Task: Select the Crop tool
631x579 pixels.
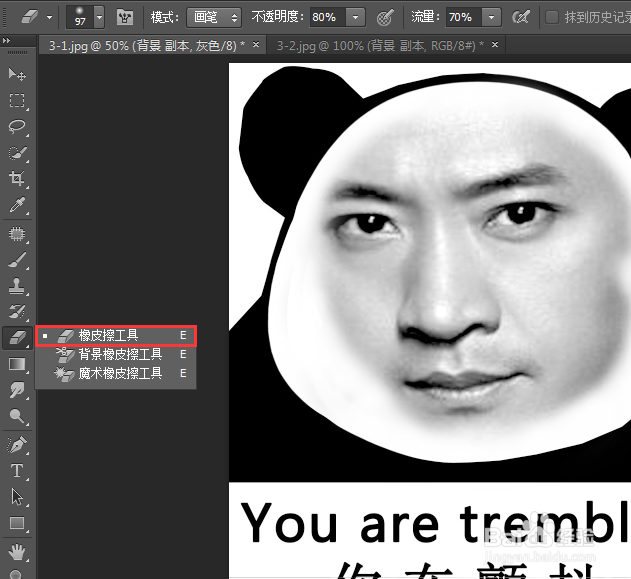Action: click(17, 178)
